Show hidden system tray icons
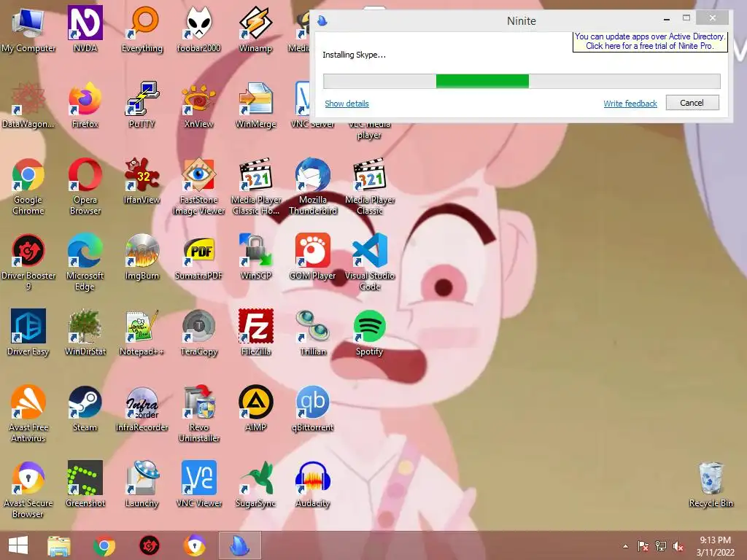Viewport: 747px width, 560px height. tap(625, 546)
